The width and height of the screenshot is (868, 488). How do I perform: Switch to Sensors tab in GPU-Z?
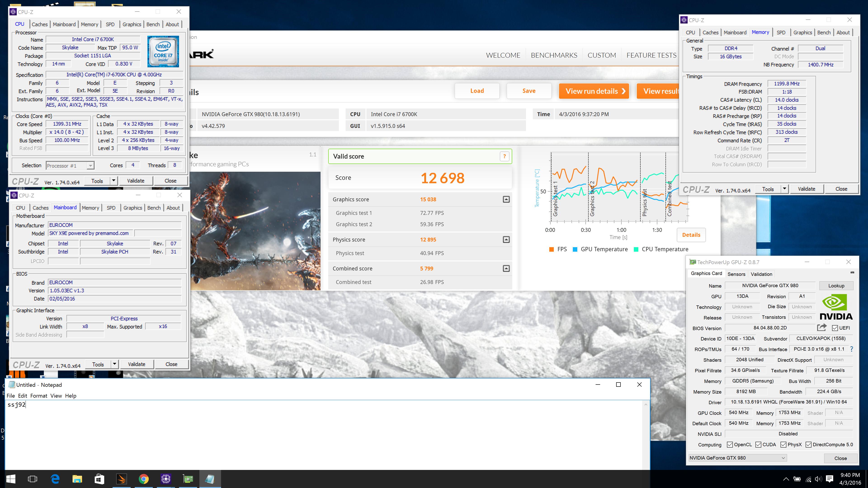pos(736,274)
